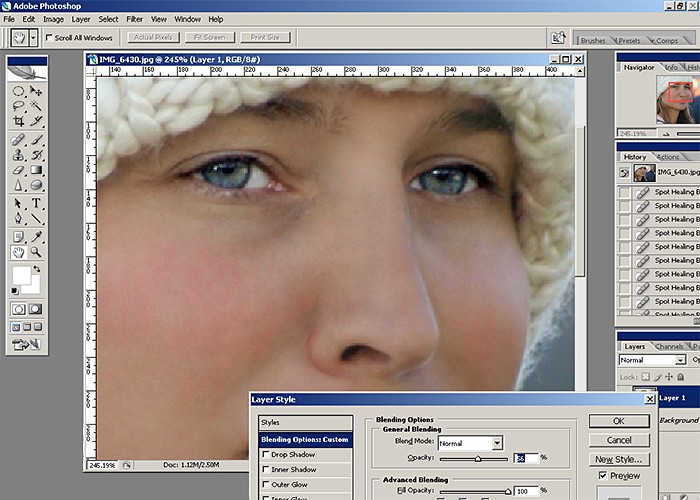This screenshot has height=500, width=700.
Task: Open the Hand tool preset picker arrow
Action: click(x=33, y=38)
